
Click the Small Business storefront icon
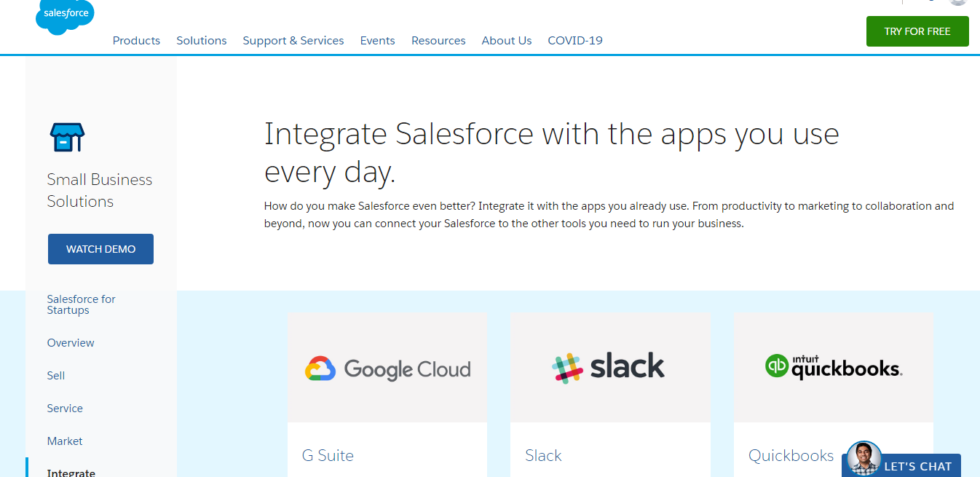point(67,138)
